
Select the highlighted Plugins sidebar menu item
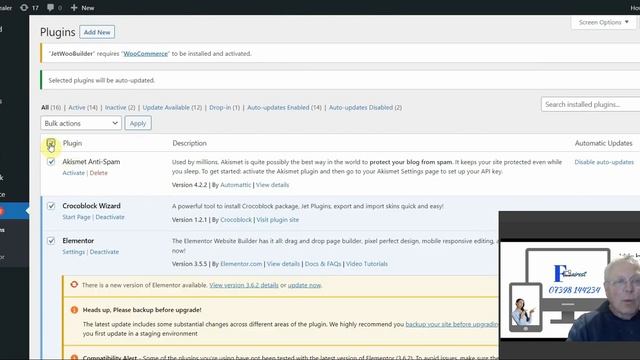14,211
